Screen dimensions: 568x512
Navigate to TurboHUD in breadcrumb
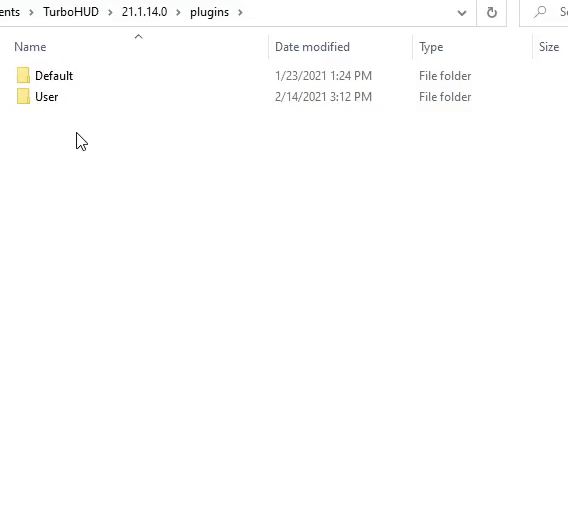71,12
